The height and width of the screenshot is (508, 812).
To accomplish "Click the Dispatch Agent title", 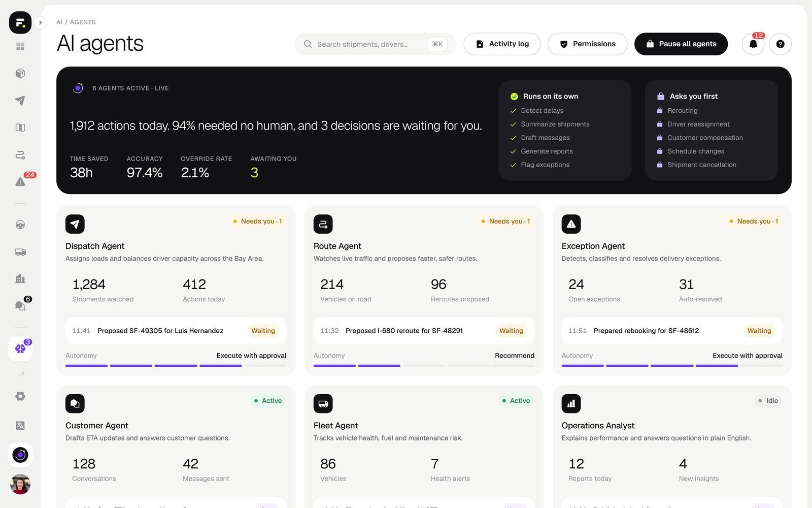I will pyautogui.click(x=95, y=246).
